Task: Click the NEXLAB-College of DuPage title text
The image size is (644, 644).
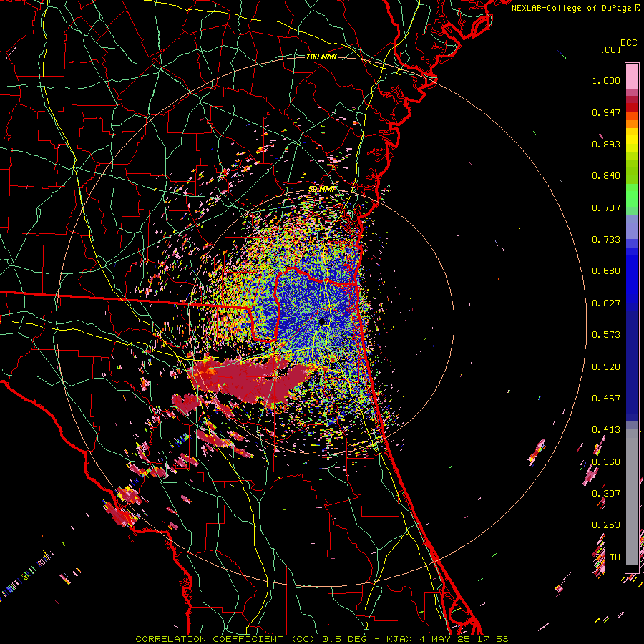Action: 571,8
